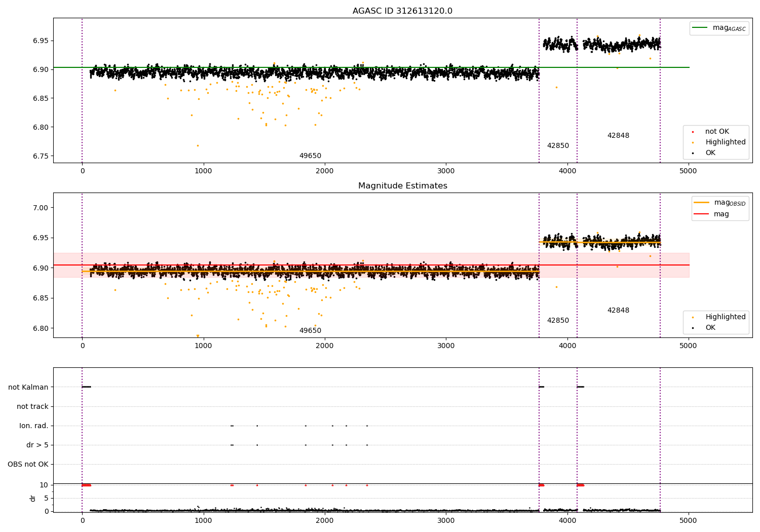Click x-tick '5000' under middle plot
This screenshot has height=532, width=760.
point(688,346)
